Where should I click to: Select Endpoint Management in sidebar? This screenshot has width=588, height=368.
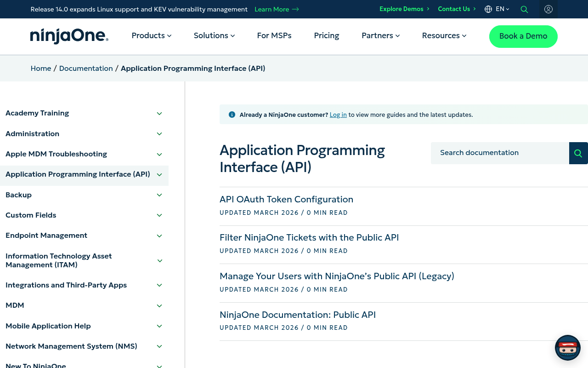coord(46,236)
